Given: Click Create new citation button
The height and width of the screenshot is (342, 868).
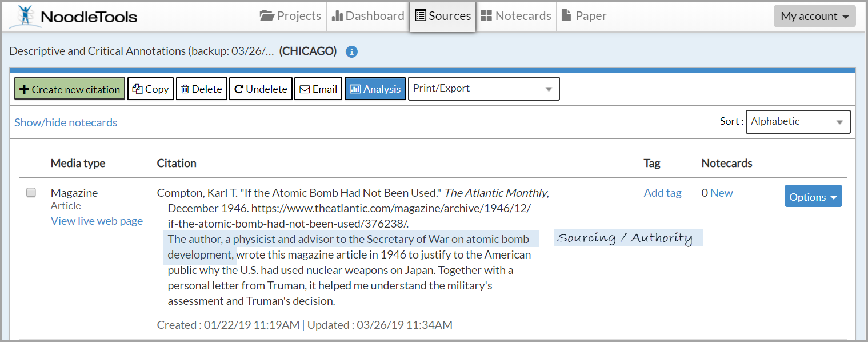Looking at the screenshot, I should point(70,89).
